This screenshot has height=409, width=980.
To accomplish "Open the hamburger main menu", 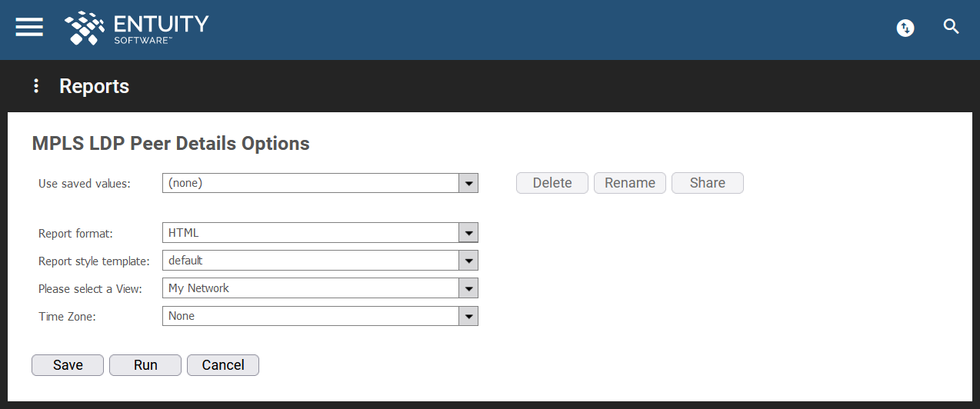I will (x=29, y=27).
